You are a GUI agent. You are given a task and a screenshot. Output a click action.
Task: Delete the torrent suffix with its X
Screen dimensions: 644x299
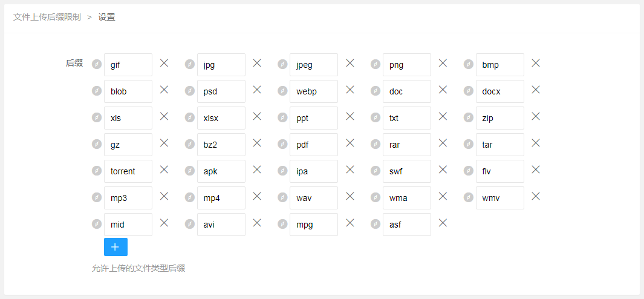point(164,169)
